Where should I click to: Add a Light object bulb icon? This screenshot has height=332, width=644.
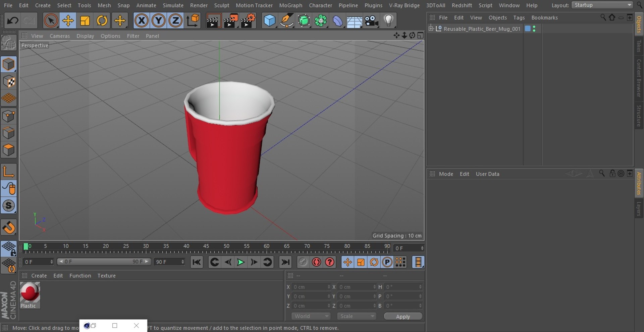388,21
